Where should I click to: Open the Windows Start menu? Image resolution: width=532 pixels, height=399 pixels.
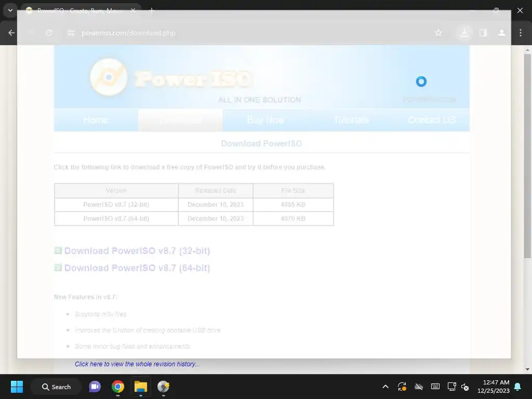pyautogui.click(x=17, y=387)
